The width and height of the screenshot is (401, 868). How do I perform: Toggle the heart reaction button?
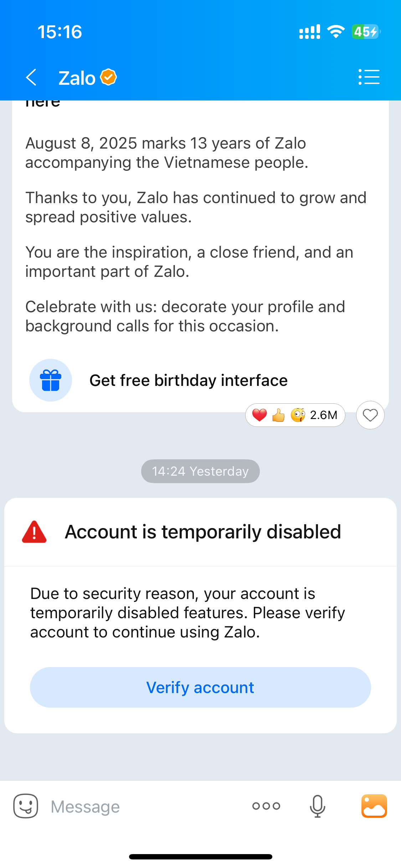[370, 415]
